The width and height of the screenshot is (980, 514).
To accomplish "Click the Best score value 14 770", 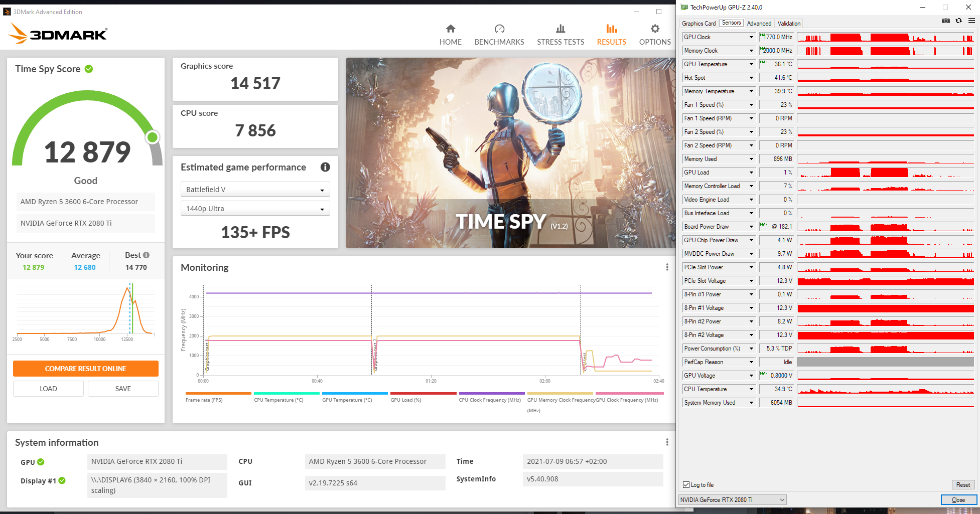I will point(136,267).
